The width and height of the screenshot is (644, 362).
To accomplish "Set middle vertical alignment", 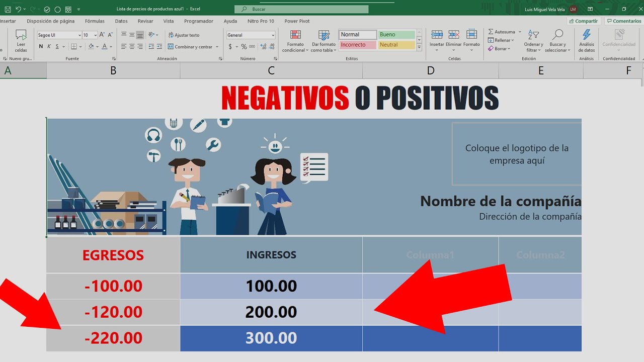I will 132,35.
